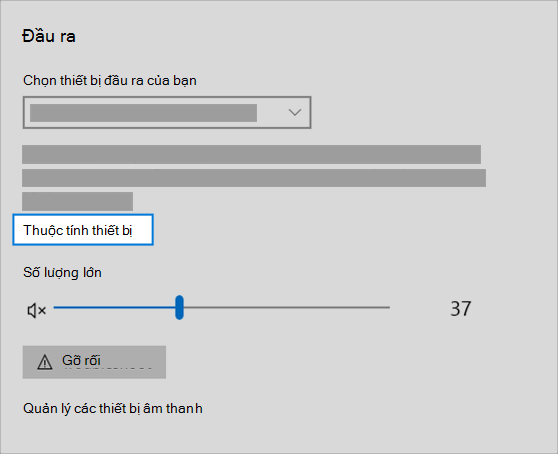Click the Gỡ rối troubleshoot button
Image resolution: width=558 pixels, height=454 pixels.
pos(94,362)
